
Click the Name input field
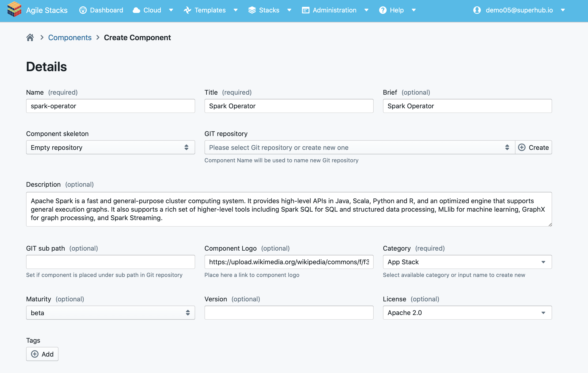[110, 106]
